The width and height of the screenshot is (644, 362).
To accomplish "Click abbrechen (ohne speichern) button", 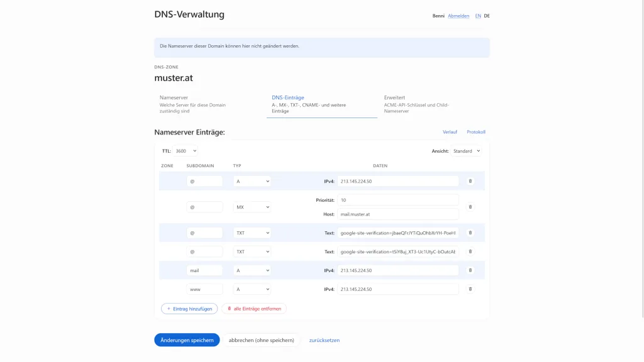I will (x=261, y=340).
